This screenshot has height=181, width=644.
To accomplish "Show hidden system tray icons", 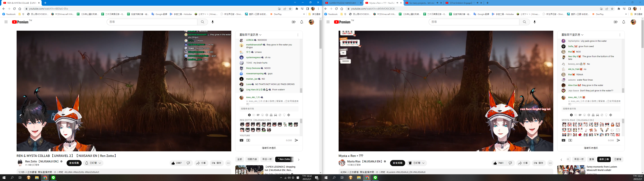I will [281, 178].
